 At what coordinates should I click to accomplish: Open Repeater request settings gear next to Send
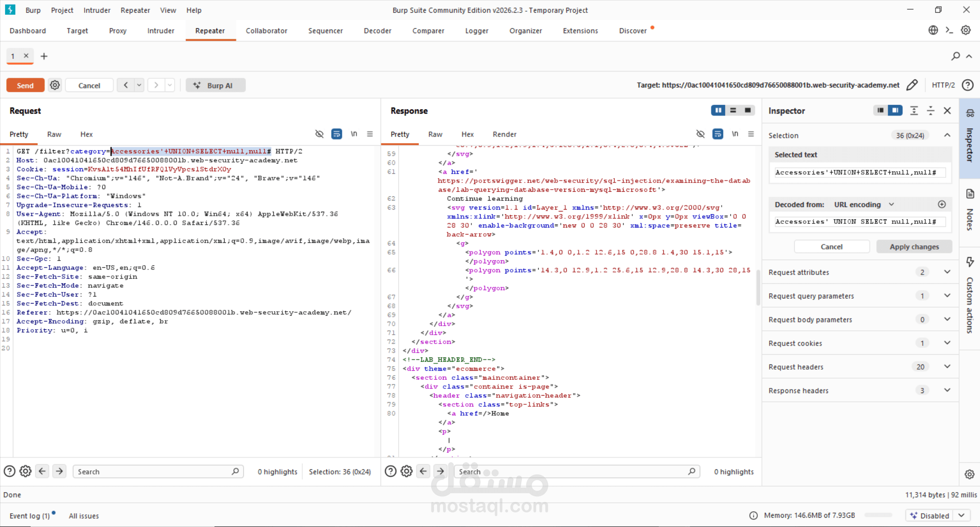(x=55, y=85)
